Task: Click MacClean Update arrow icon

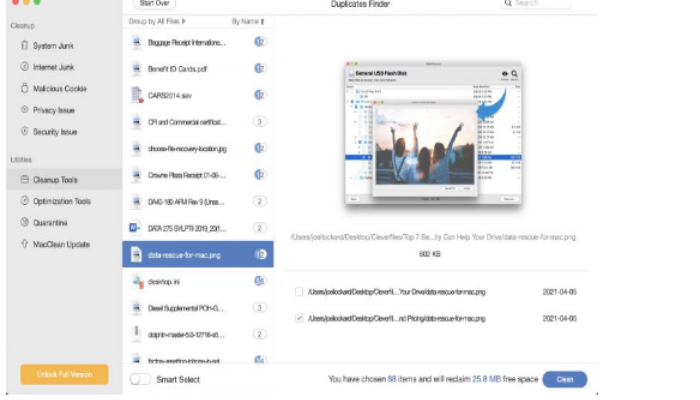Action: tap(25, 244)
